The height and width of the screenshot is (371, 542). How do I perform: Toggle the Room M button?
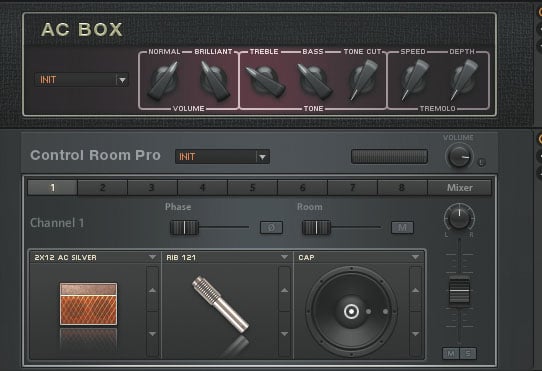click(x=402, y=228)
